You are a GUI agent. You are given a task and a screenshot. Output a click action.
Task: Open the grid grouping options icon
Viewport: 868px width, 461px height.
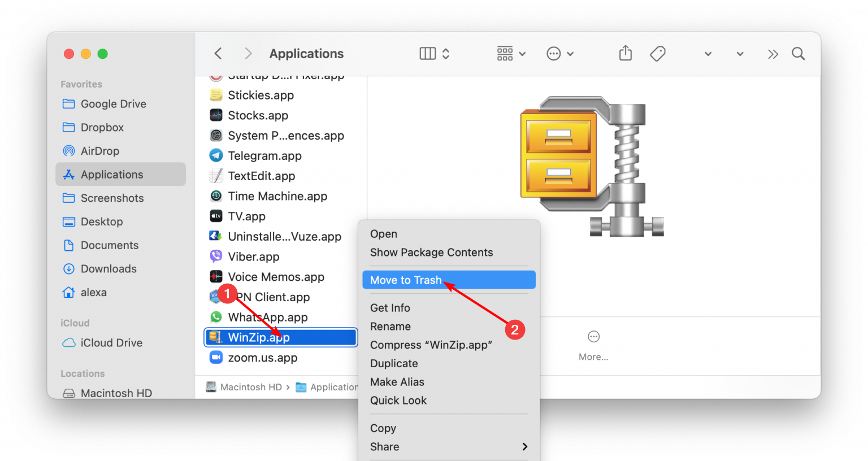coord(505,54)
